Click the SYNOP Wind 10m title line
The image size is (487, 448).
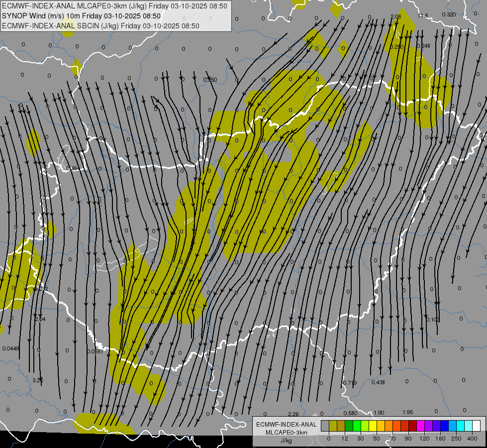tap(82, 16)
